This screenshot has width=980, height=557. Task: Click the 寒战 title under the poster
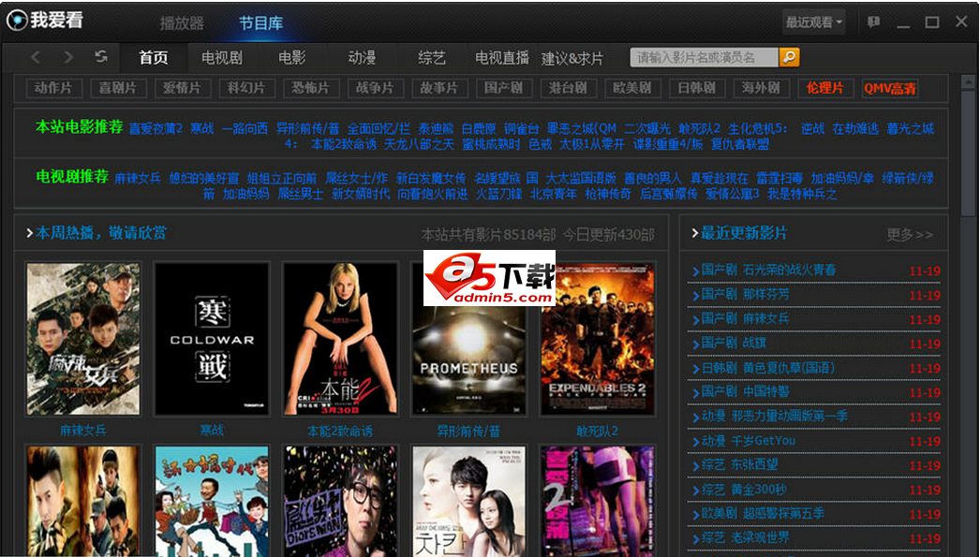[211, 431]
